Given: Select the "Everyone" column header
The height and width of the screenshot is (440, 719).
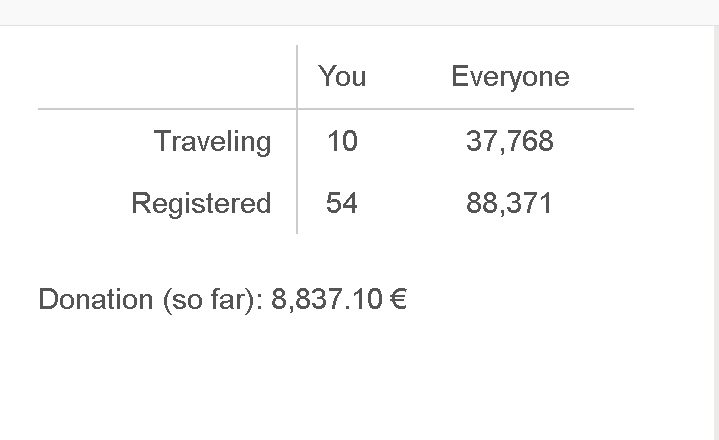Looking at the screenshot, I should click(510, 77).
